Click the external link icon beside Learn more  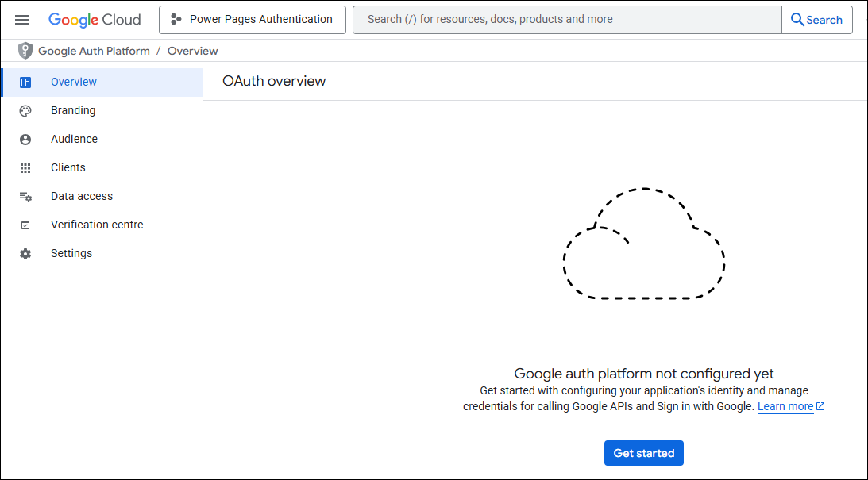coord(820,406)
